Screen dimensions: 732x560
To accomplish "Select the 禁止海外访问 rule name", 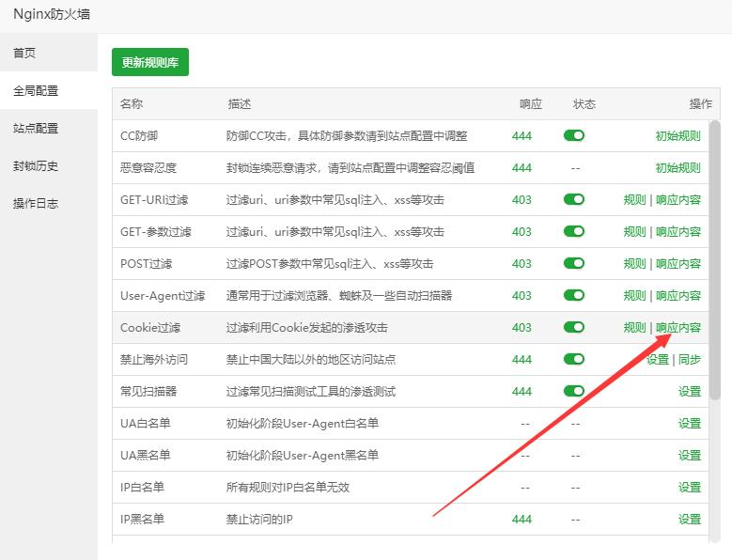I will click(154, 359).
